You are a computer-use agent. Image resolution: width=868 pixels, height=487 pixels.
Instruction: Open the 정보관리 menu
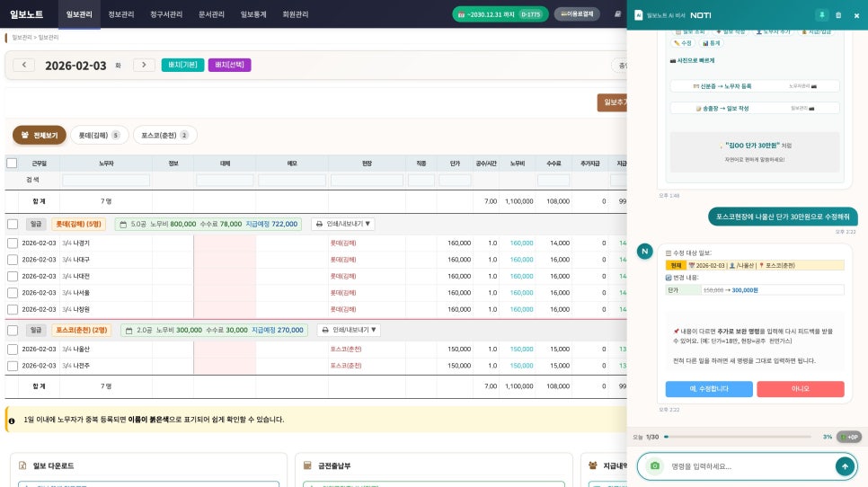coord(121,14)
